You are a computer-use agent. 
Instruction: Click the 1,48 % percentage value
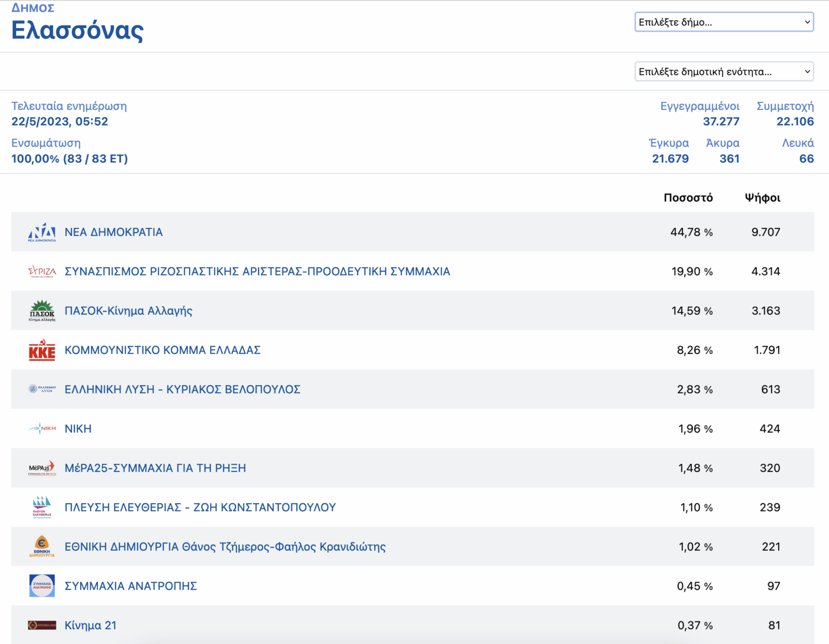[x=695, y=468]
